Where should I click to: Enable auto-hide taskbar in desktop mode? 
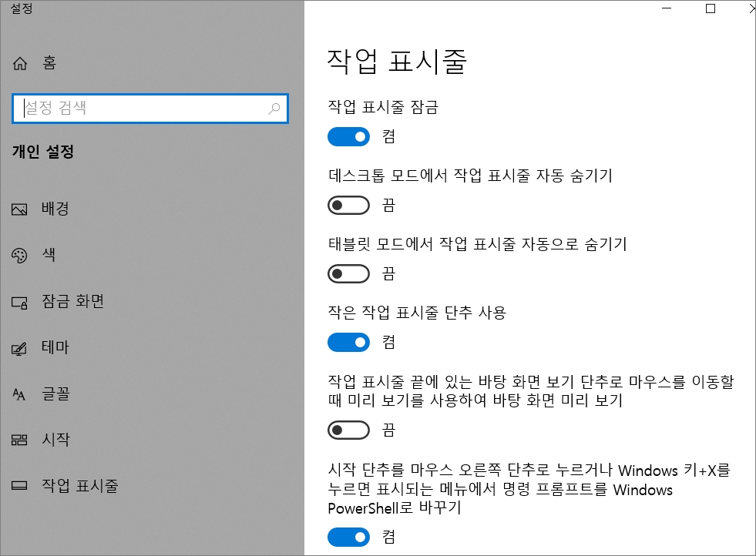[348, 205]
